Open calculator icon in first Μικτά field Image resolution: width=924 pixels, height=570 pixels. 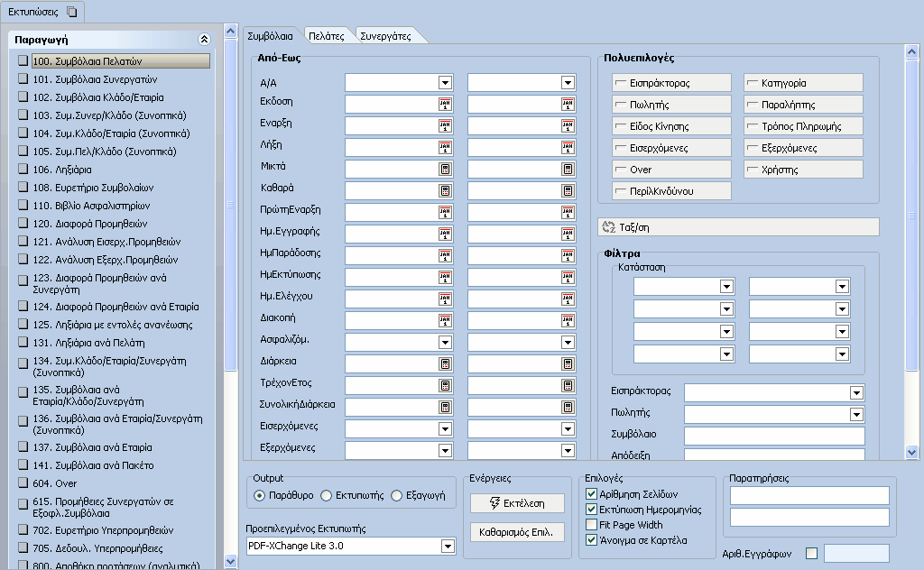point(445,169)
